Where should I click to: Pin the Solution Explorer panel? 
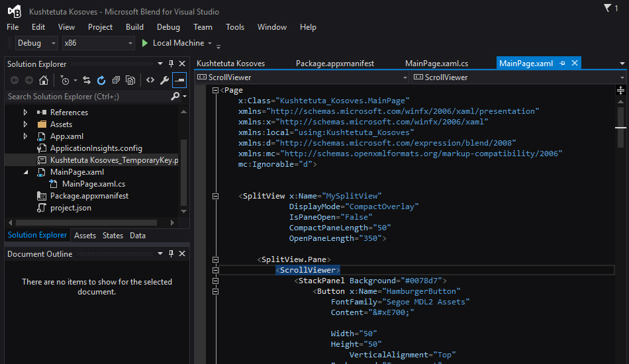click(171, 64)
